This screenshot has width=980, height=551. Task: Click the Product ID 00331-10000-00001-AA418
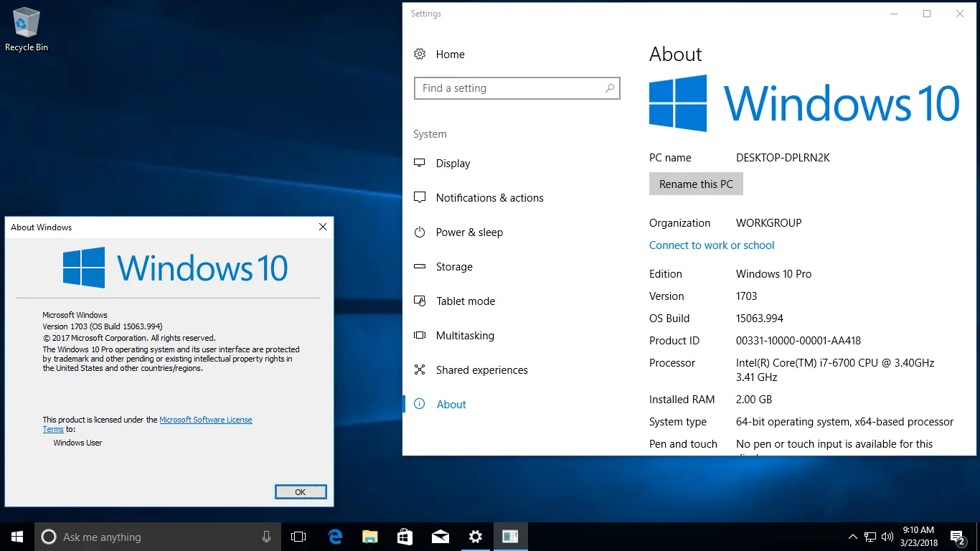(798, 341)
